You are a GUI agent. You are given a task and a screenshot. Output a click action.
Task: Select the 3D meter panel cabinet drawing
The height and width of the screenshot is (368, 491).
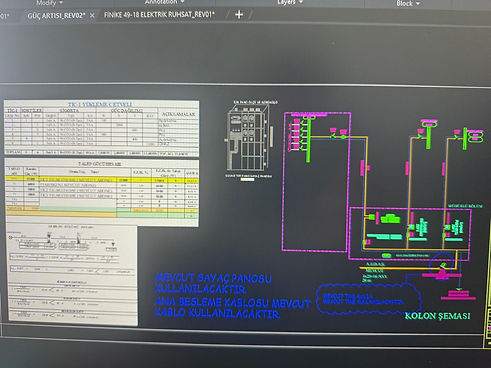pos(249,137)
